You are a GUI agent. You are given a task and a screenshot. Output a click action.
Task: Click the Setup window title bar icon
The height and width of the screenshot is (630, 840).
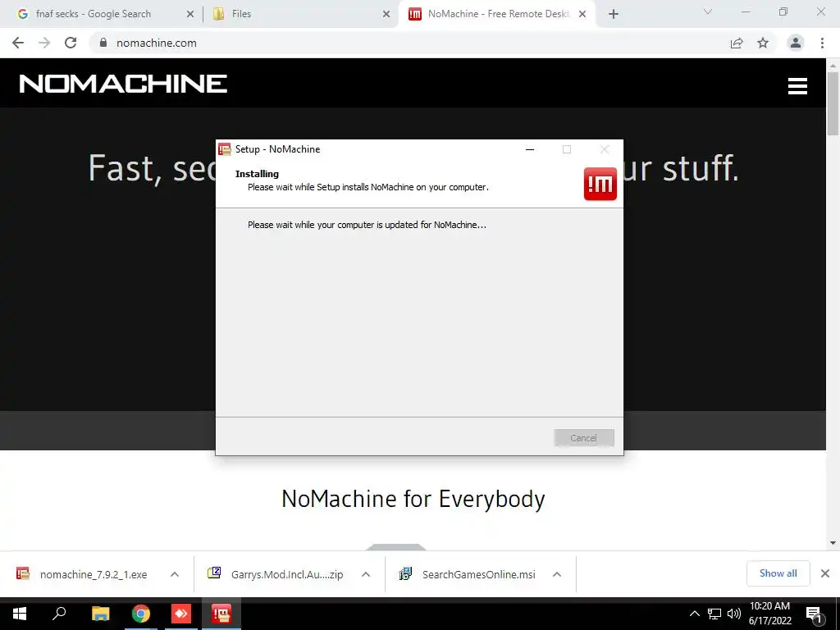point(225,149)
